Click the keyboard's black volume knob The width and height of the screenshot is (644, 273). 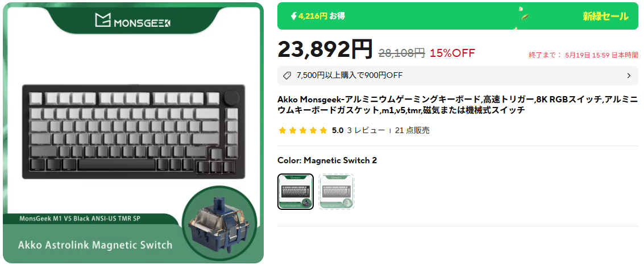pyautogui.click(x=232, y=98)
